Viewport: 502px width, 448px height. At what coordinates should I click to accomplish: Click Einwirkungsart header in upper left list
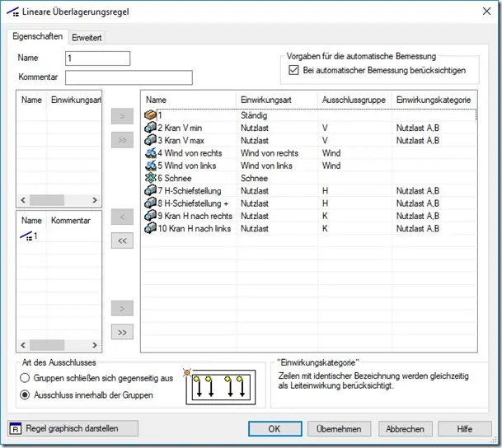[x=74, y=100]
